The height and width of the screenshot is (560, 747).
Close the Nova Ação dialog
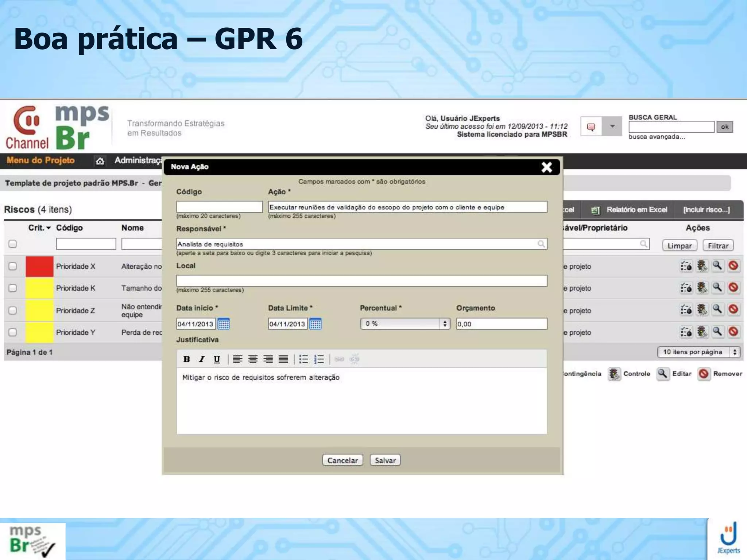tap(547, 167)
